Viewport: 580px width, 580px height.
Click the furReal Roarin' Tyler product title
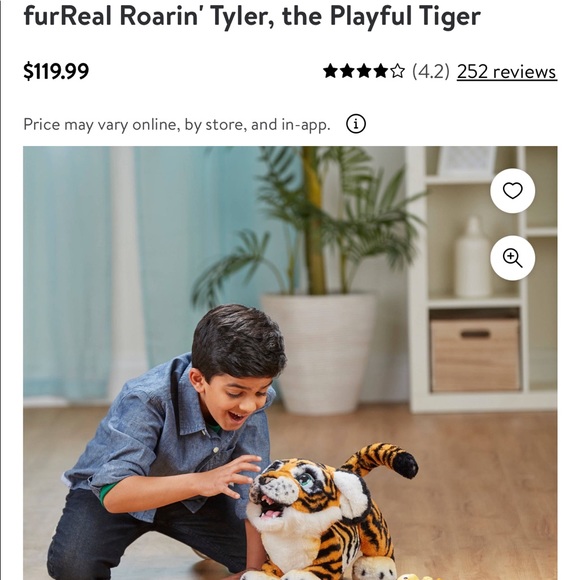point(252,16)
